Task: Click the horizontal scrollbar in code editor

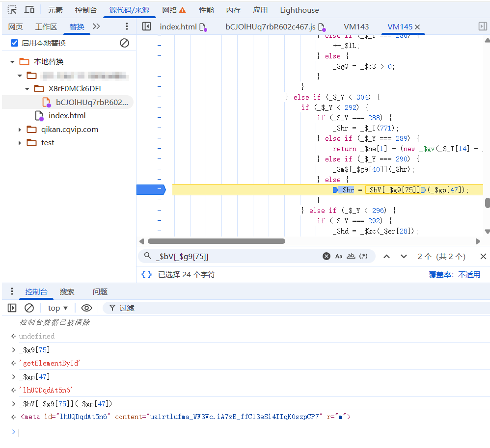Action: (x=216, y=241)
